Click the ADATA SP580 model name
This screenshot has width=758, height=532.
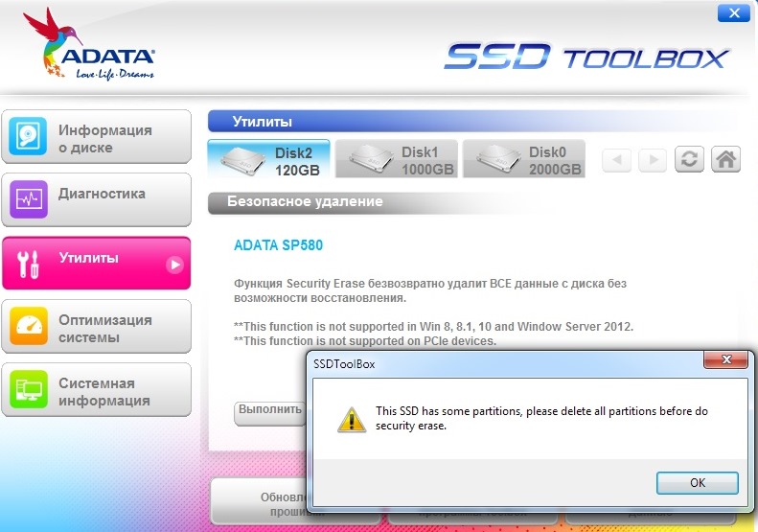(279, 245)
